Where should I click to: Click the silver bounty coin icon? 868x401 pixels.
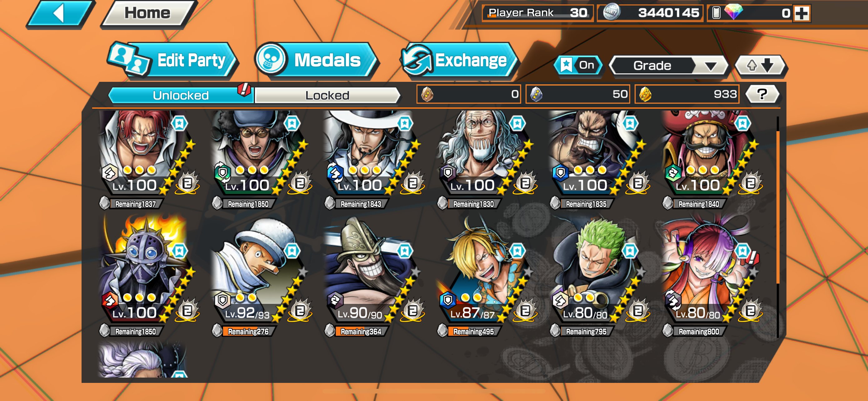coord(611,12)
